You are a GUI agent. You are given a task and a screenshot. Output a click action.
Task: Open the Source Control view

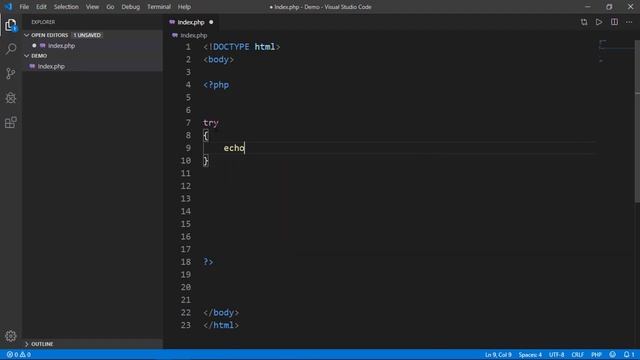pyautogui.click(x=11, y=73)
